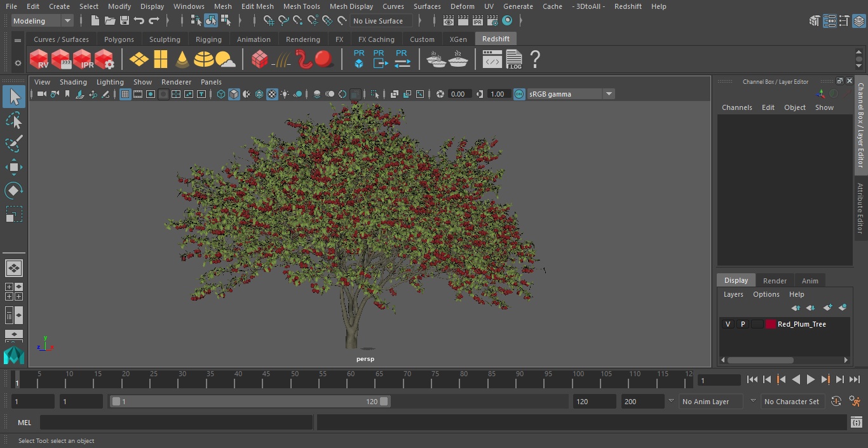Viewport: 868px width, 448px height.
Task: Toggle single perspective view layout
Action: pyautogui.click(x=14, y=268)
